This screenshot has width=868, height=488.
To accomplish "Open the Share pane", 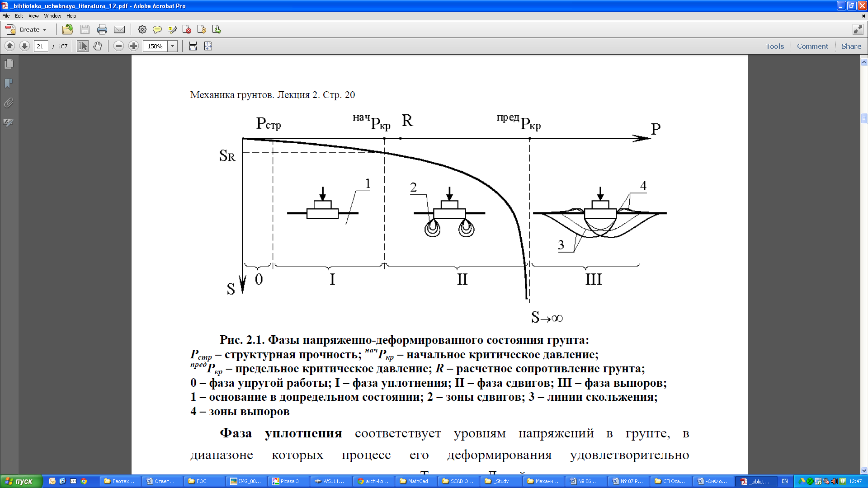I will pos(851,46).
